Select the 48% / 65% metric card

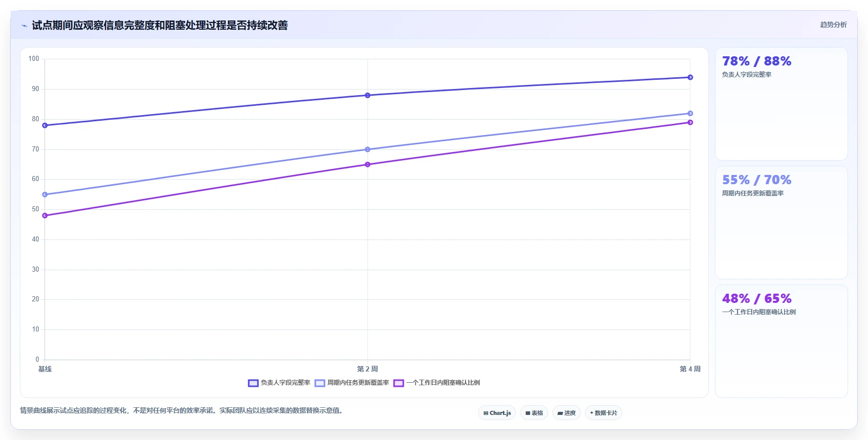tap(781, 341)
